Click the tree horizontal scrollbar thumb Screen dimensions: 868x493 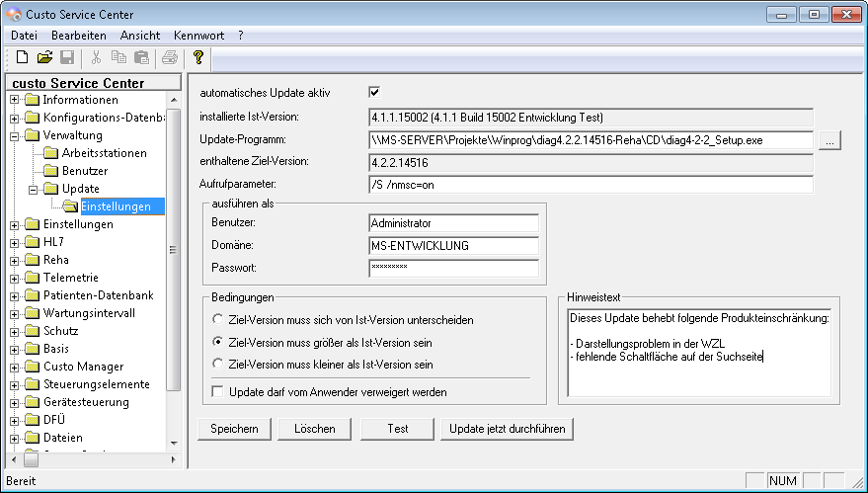tap(32, 459)
